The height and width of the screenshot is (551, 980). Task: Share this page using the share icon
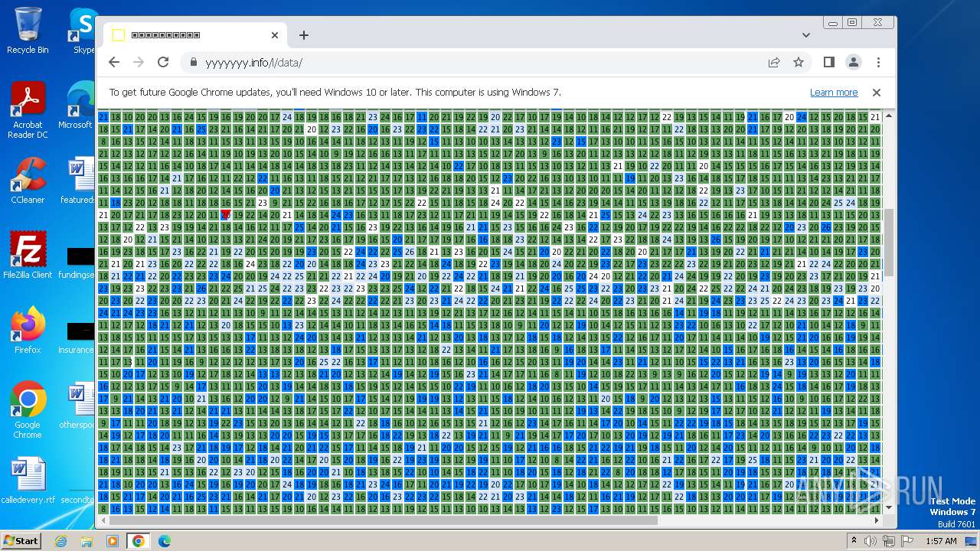click(x=774, y=62)
